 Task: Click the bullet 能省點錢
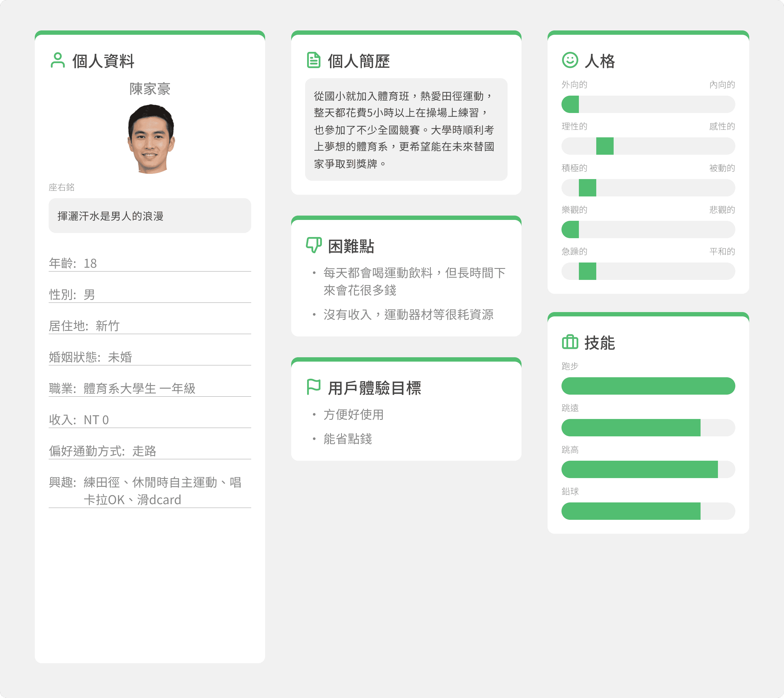pos(347,439)
